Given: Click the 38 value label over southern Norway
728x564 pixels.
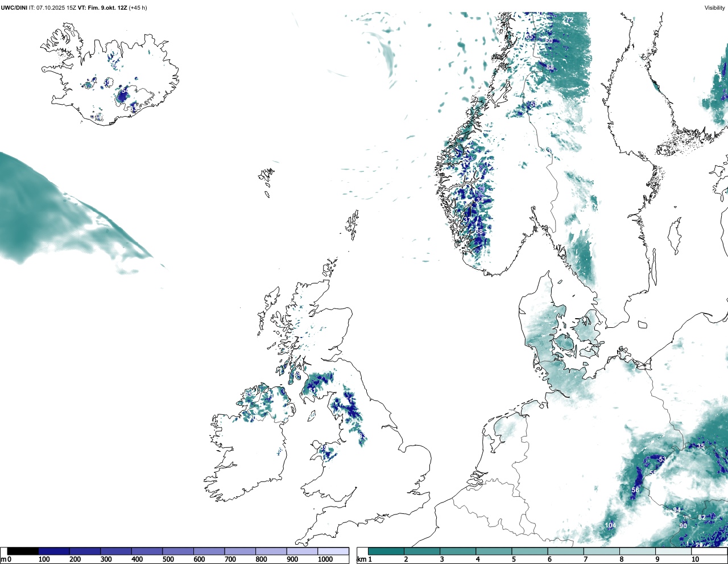Looking at the screenshot, I should pyautogui.click(x=479, y=232).
